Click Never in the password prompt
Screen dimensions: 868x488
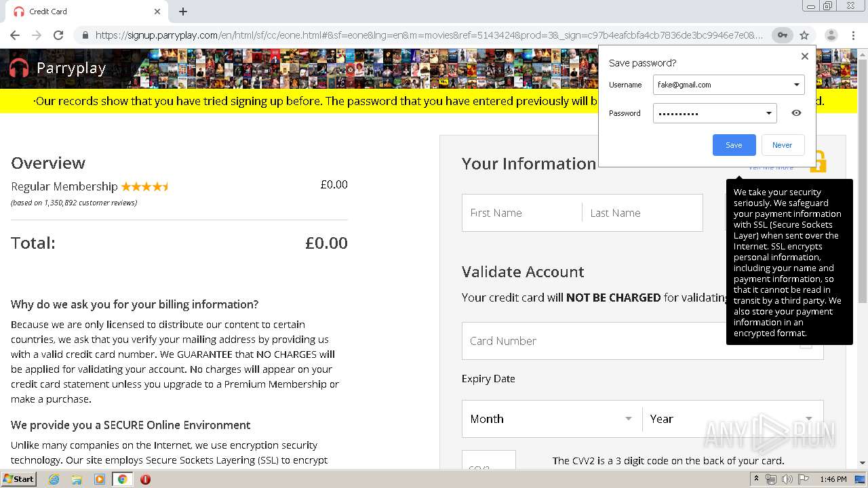(782, 145)
